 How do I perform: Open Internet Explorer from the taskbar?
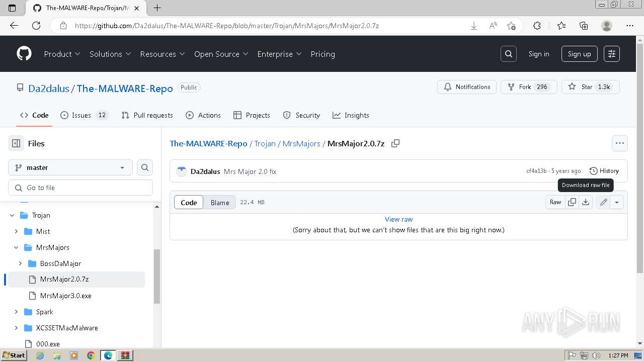[x=40, y=355]
